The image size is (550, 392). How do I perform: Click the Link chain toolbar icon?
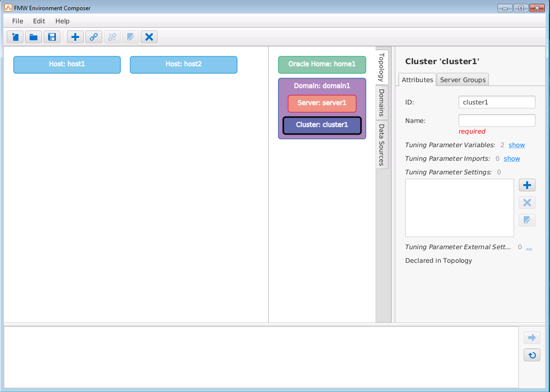pyautogui.click(x=94, y=37)
